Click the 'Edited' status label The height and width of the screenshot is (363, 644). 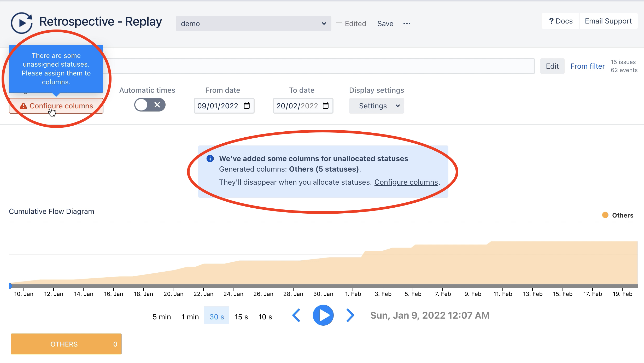(x=355, y=24)
